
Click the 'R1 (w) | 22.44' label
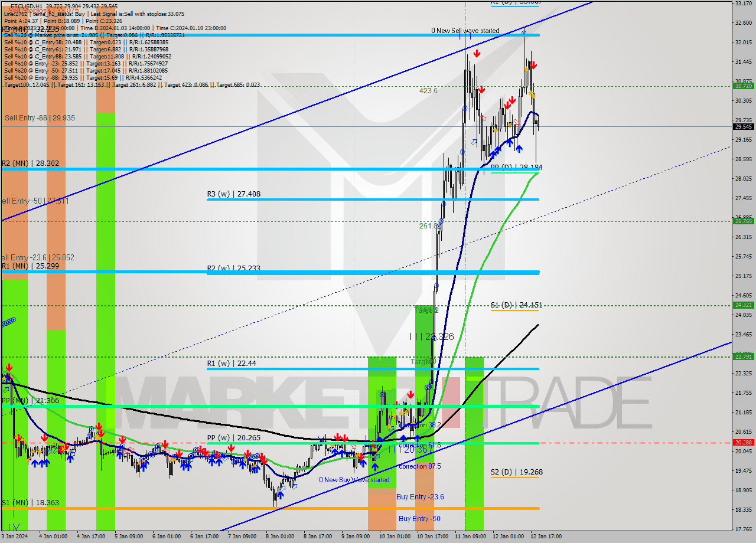(x=232, y=363)
